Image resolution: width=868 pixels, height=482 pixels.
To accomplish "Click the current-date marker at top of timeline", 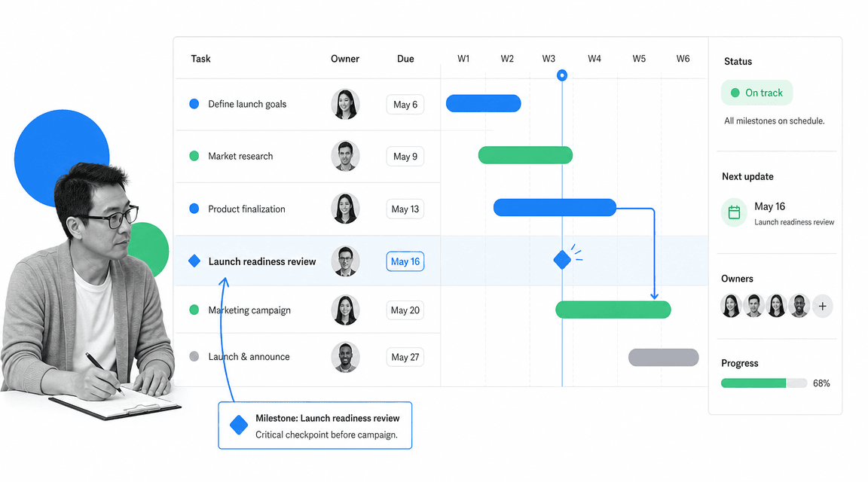I will point(562,75).
